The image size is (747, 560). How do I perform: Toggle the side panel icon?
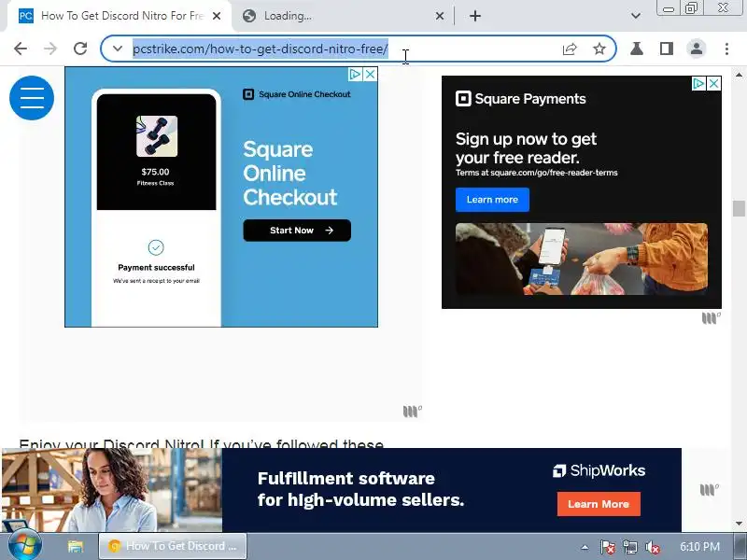click(667, 49)
